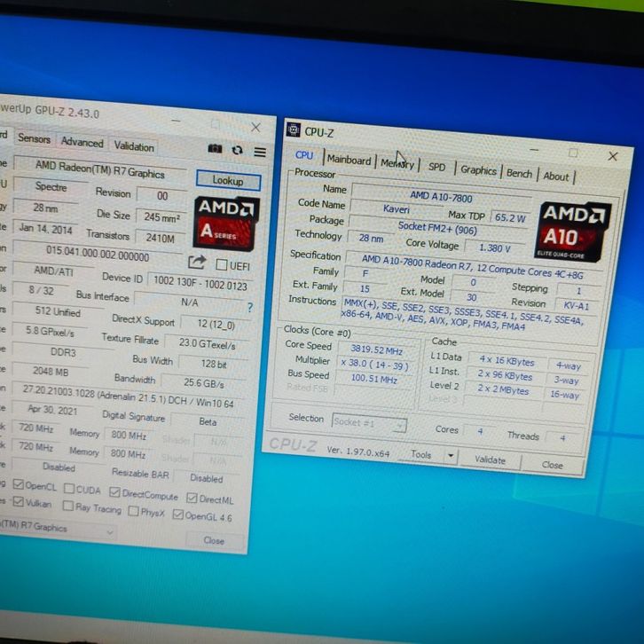Select the Bench tab in CPU-Z

pyautogui.click(x=519, y=173)
